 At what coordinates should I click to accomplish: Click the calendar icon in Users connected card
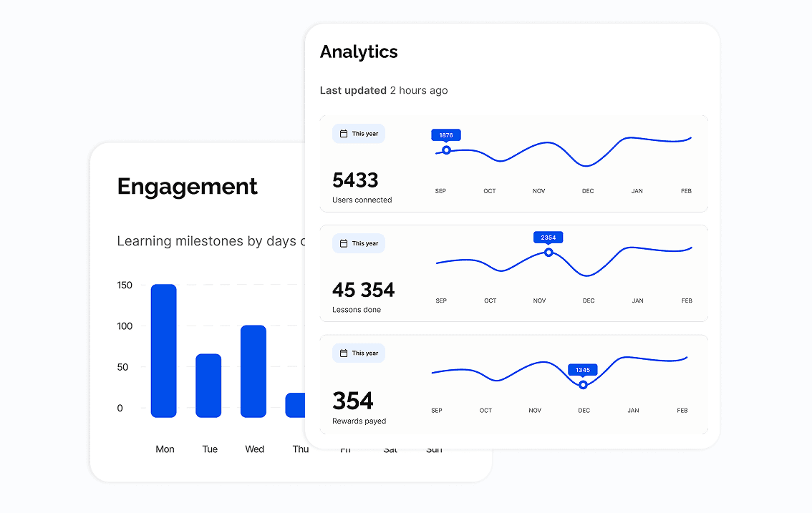click(343, 134)
